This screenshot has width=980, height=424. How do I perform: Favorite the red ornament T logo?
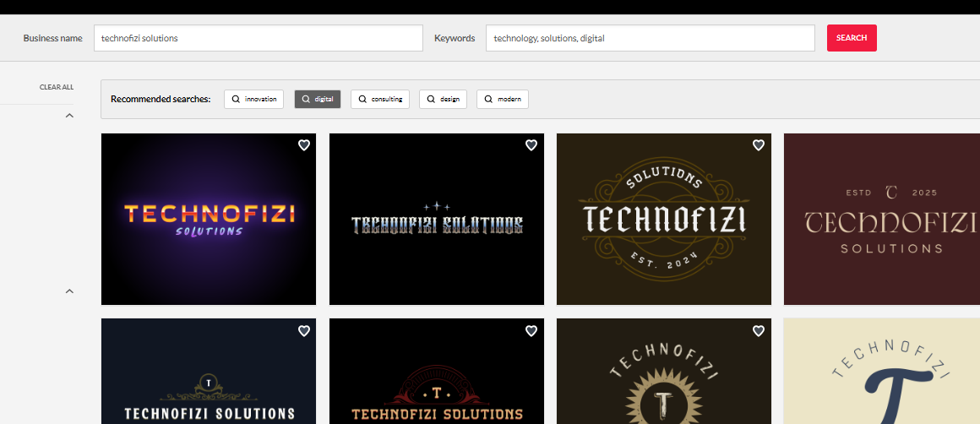531,331
